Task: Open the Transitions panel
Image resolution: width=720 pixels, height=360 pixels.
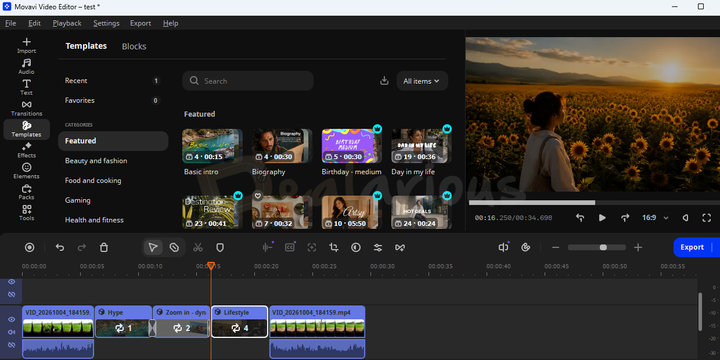Action: (x=27, y=109)
